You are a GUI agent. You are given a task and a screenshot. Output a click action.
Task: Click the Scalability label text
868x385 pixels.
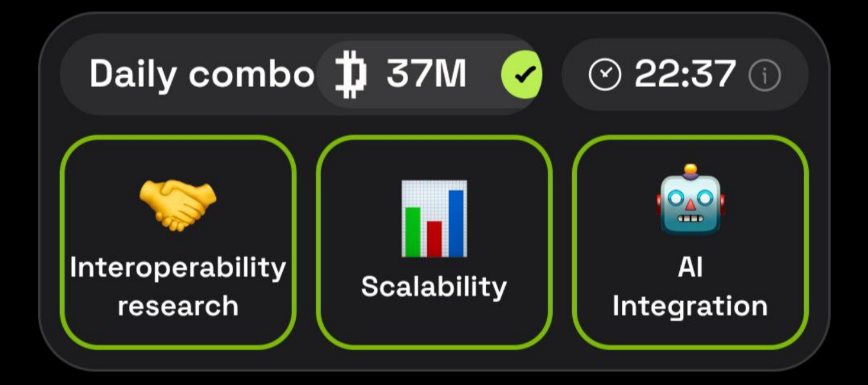[434, 286]
